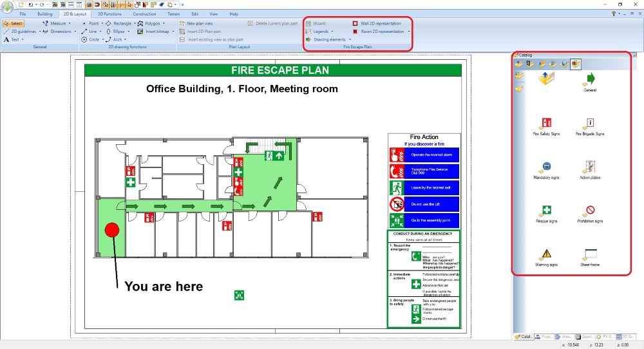The width and height of the screenshot is (644, 349).
Task: Click the green application menu orb
Action: pyautogui.click(x=7, y=6)
